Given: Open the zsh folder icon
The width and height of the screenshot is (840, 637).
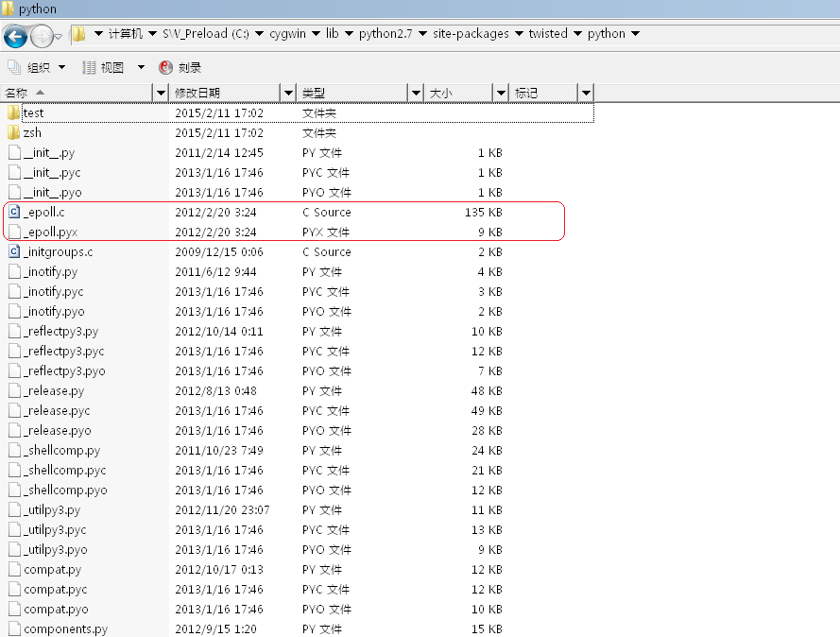Looking at the screenshot, I should tap(14, 133).
